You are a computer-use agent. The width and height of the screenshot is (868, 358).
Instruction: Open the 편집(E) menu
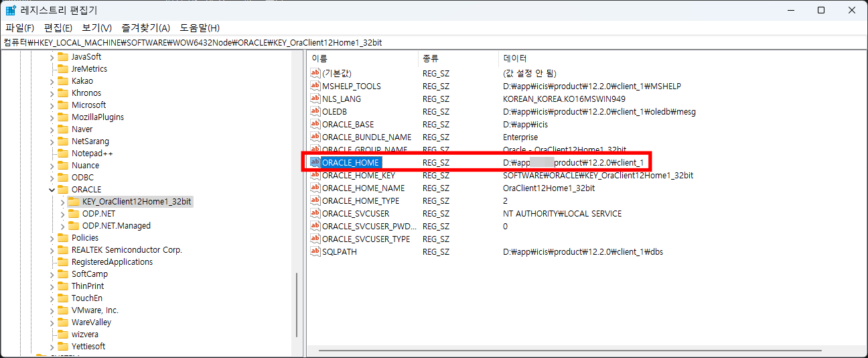(58, 27)
